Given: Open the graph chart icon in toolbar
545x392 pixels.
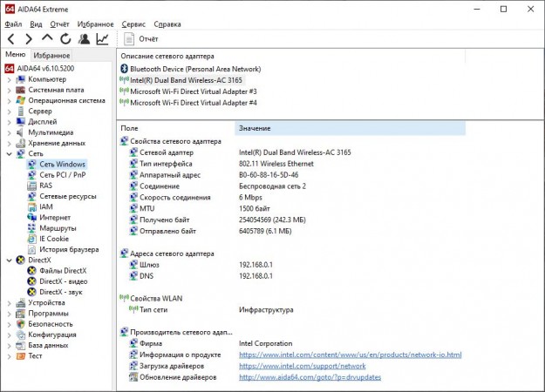Looking at the screenshot, I should click(102, 38).
